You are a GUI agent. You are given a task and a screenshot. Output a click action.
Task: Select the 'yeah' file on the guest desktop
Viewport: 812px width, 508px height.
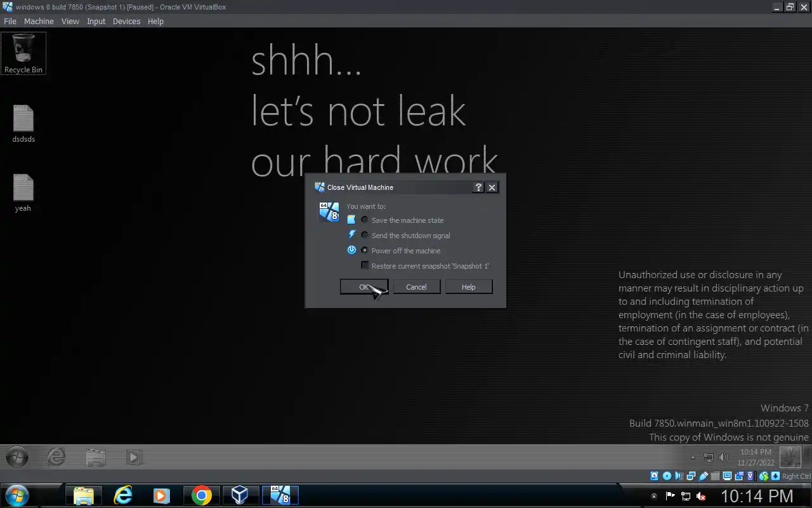point(23,193)
